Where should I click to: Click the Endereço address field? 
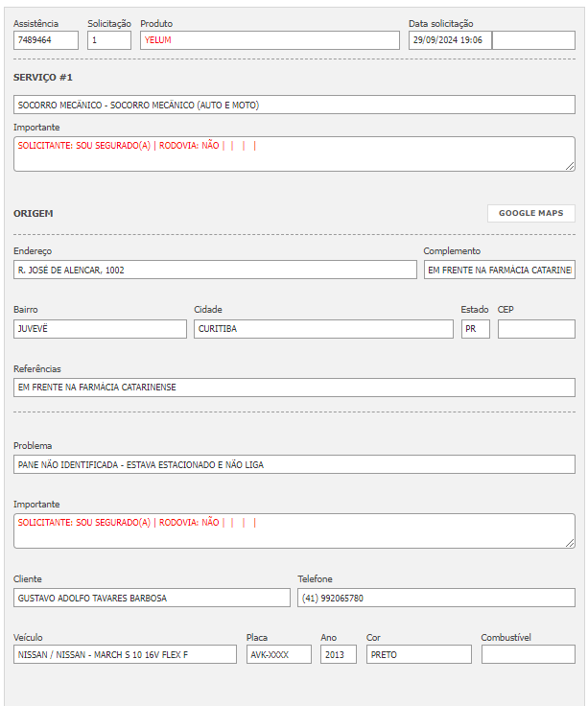point(215,271)
